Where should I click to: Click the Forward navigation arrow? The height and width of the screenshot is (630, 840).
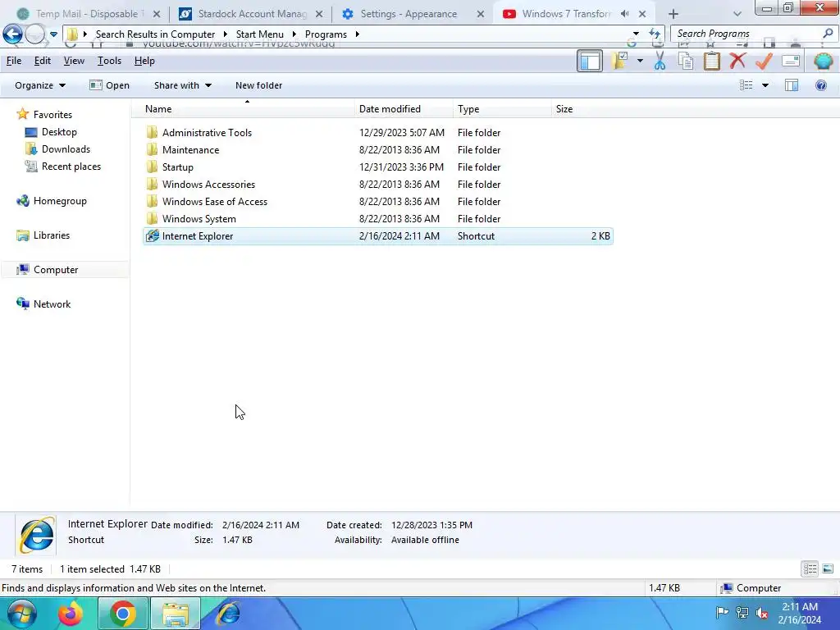click(x=34, y=34)
